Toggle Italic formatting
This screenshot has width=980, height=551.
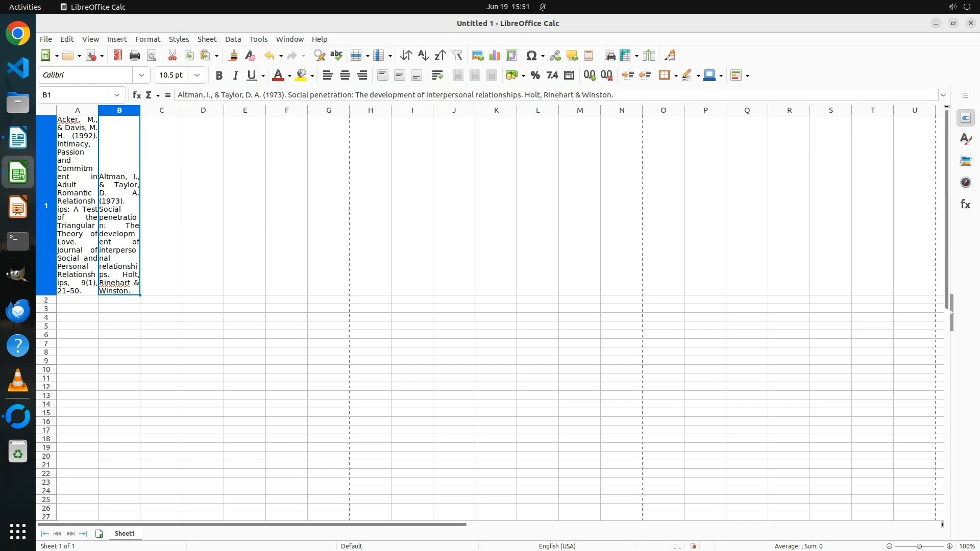(235, 76)
